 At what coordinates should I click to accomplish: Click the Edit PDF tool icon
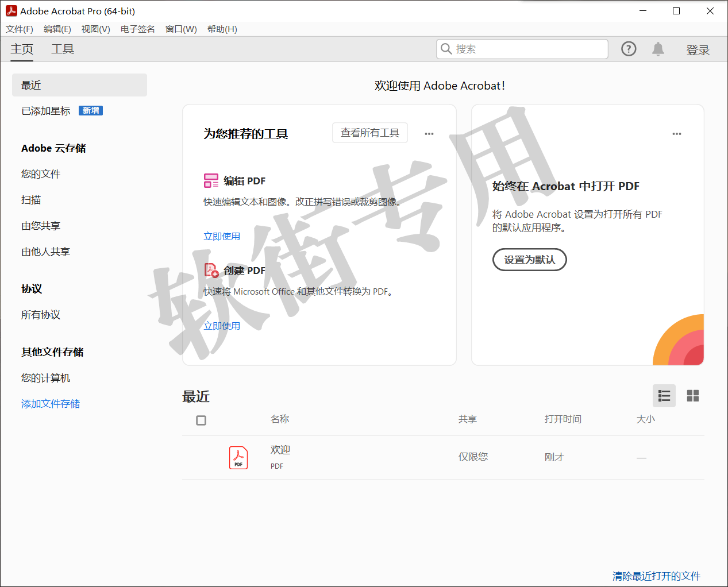click(x=211, y=181)
